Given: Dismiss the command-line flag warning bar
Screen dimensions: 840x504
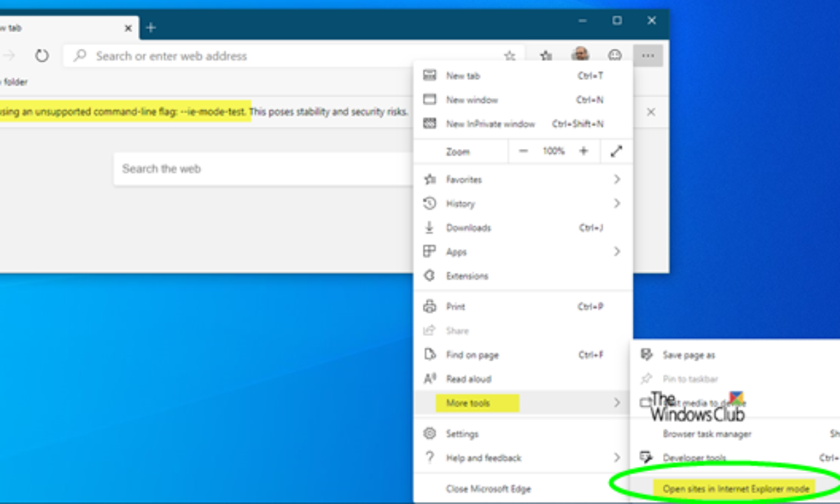Looking at the screenshot, I should coord(651,112).
